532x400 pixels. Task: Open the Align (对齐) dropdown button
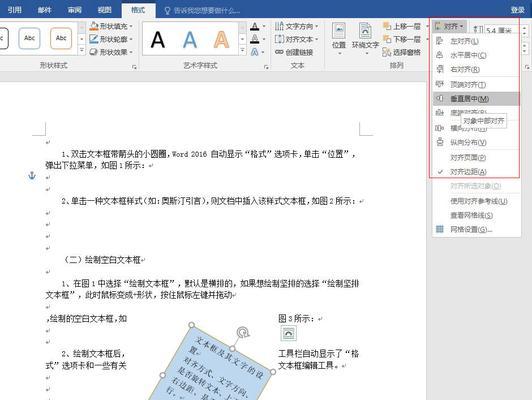click(x=449, y=26)
